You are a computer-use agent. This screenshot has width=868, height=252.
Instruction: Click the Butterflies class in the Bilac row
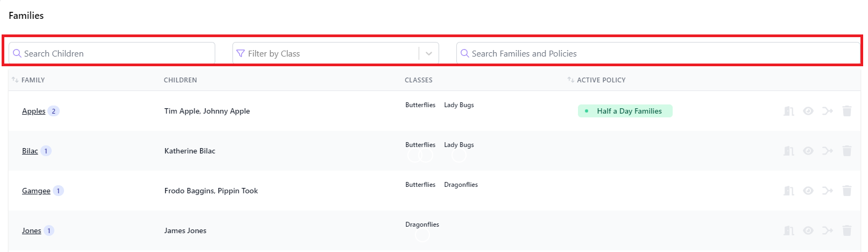(420, 145)
